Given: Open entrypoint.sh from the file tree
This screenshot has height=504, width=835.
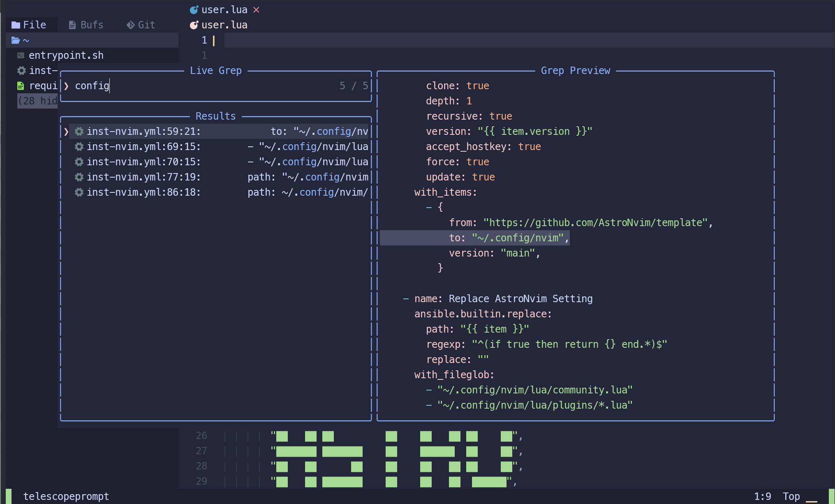Looking at the screenshot, I should click(66, 55).
